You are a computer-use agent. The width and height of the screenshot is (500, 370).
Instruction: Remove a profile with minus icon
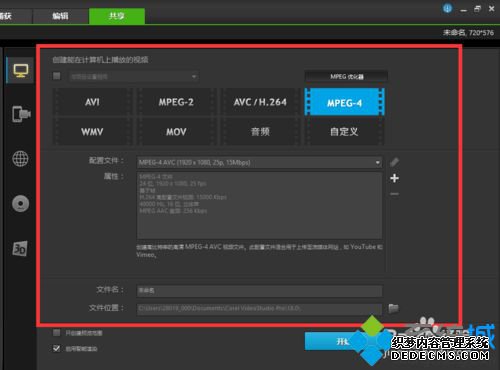coord(394,194)
